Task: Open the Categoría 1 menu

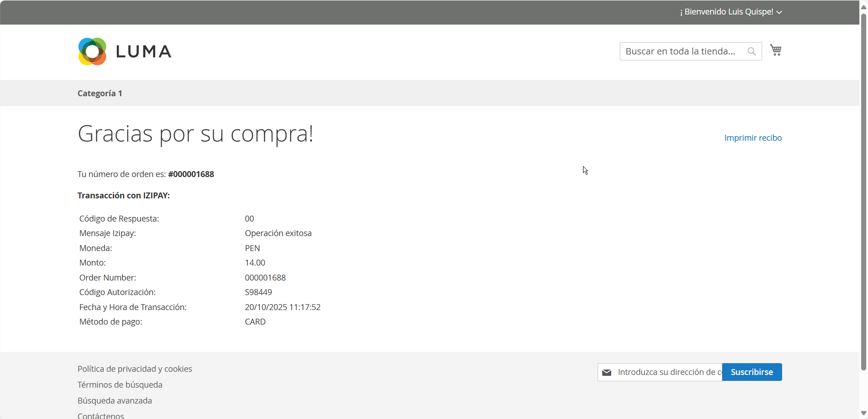Action: (x=100, y=94)
